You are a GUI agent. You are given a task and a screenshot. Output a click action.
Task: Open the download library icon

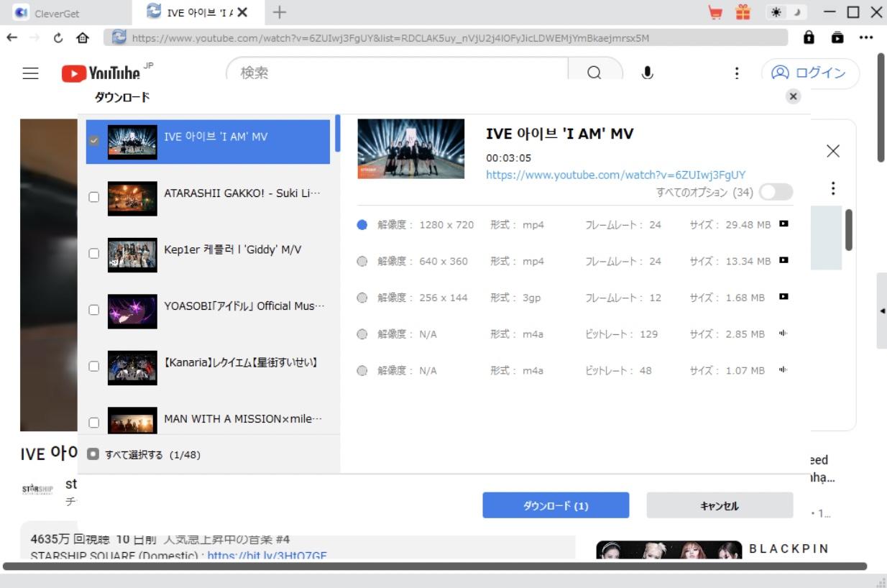pyautogui.click(x=837, y=37)
